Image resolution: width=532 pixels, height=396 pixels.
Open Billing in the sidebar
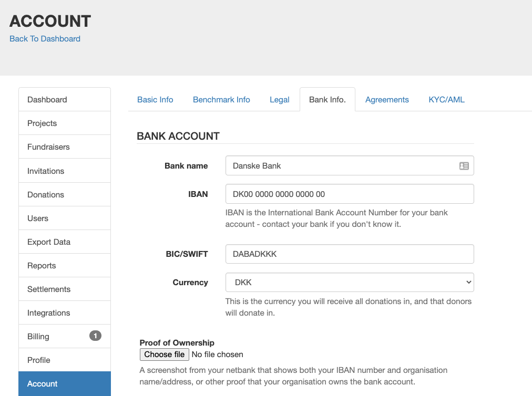[x=65, y=336]
